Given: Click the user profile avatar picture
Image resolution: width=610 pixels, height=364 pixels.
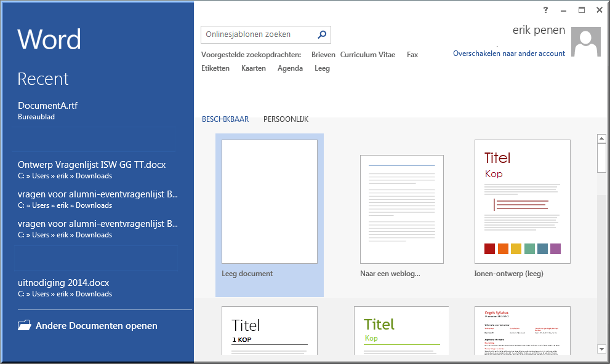Looking at the screenshot, I should (x=586, y=42).
